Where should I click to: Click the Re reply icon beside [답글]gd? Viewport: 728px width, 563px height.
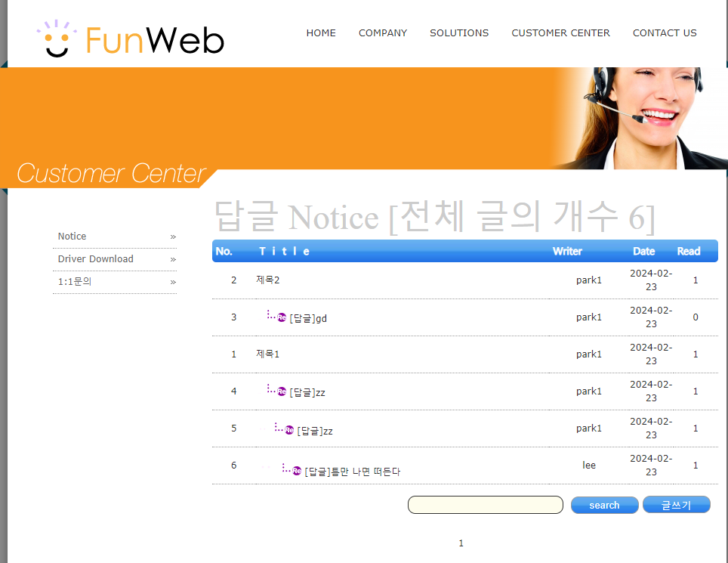pyautogui.click(x=282, y=317)
